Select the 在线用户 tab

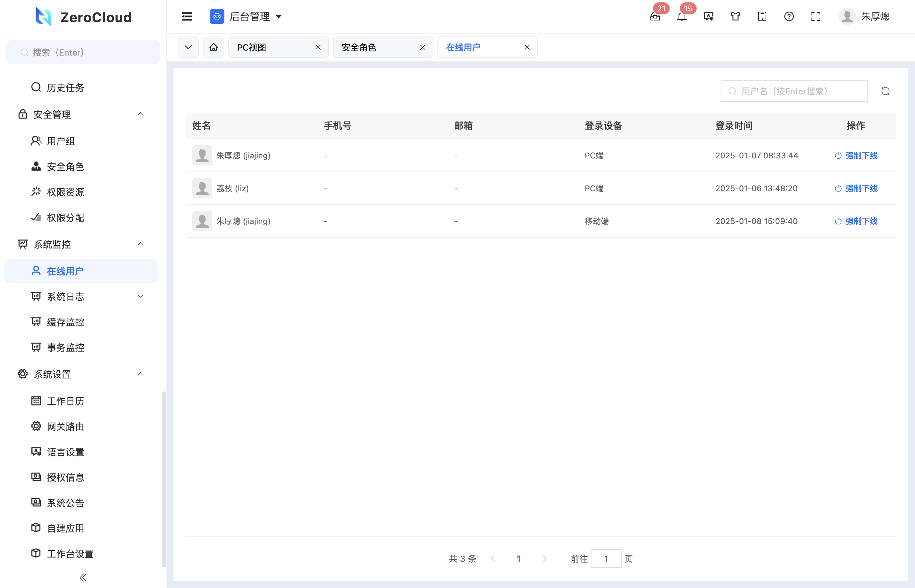[487, 47]
